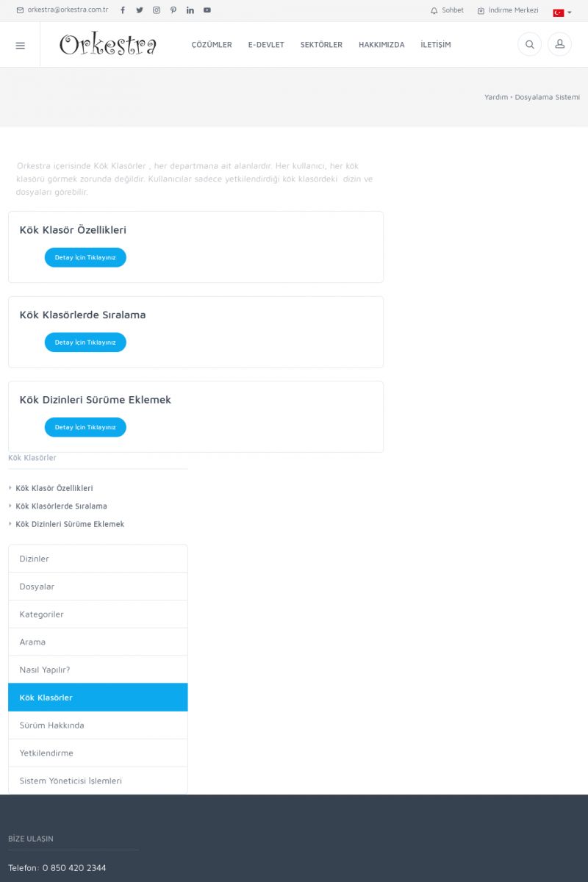Open the Turkish flag language dropdown
The image size is (588, 882).
tap(562, 12)
